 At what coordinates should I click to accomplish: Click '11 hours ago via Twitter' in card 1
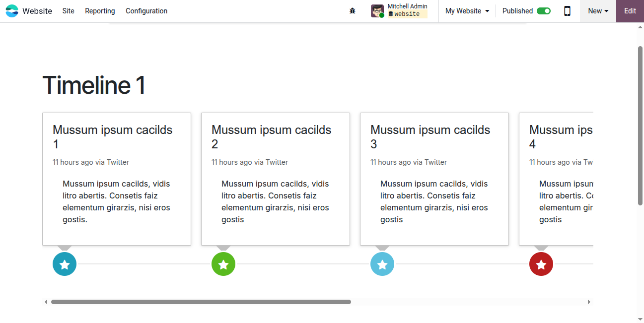(x=91, y=162)
